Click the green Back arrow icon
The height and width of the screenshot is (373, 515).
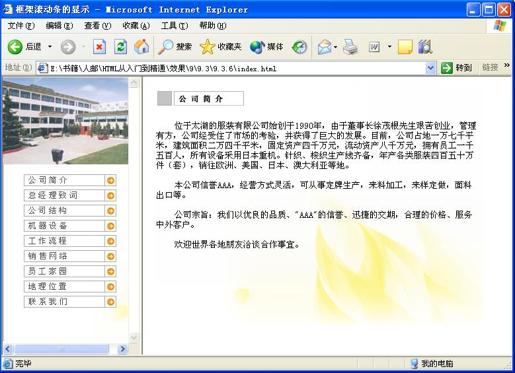(15, 47)
